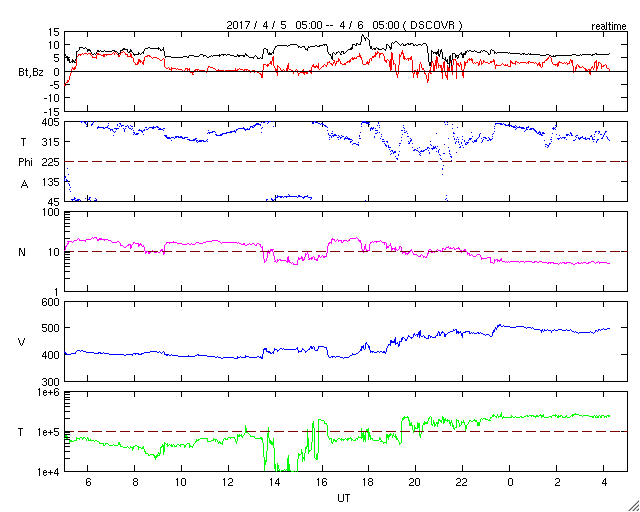
Task: Click the "1e+4" temperature tick label
Action: click(x=49, y=472)
